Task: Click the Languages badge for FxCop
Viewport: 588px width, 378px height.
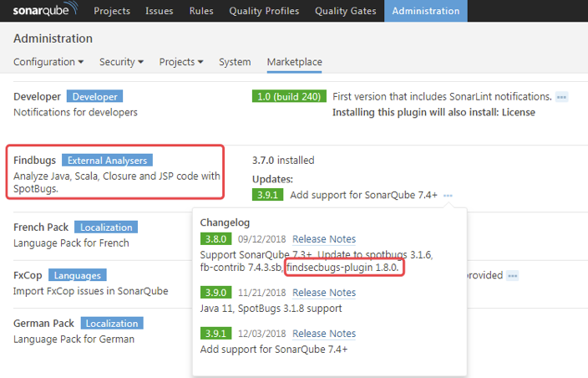Action: (x=77, y=275)
